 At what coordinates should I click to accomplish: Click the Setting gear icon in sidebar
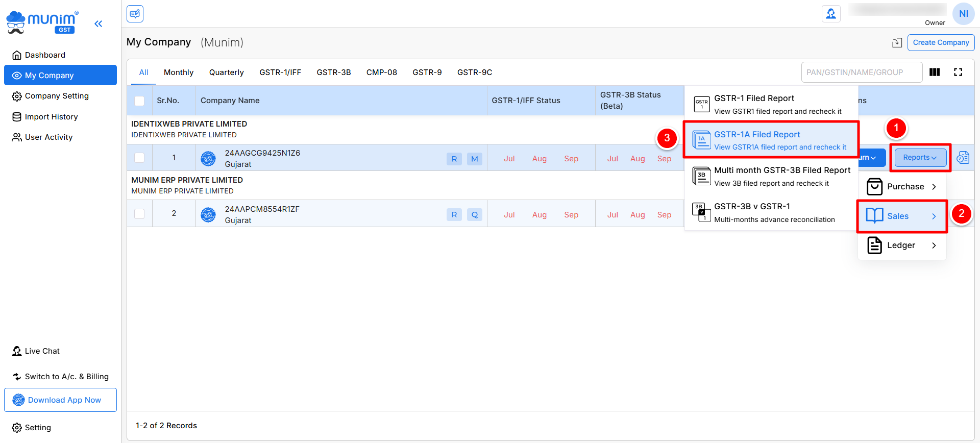[17, 428]
